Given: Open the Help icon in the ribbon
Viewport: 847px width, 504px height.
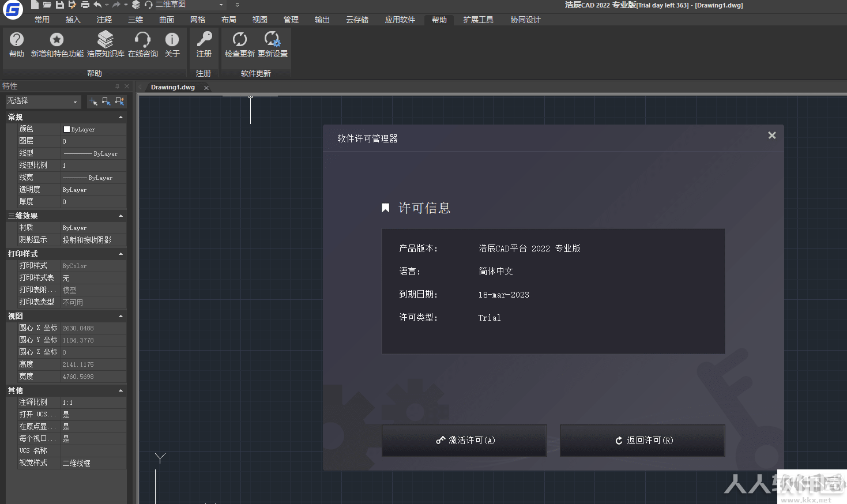Looking at the screenshot, I should point(17,44).
